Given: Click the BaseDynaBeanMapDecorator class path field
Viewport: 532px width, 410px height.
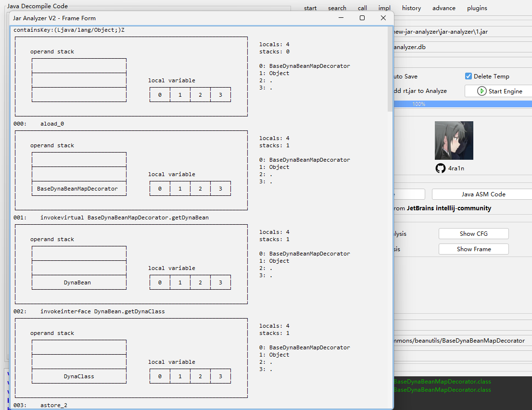Looking at the screenshot, I should 462,340.
